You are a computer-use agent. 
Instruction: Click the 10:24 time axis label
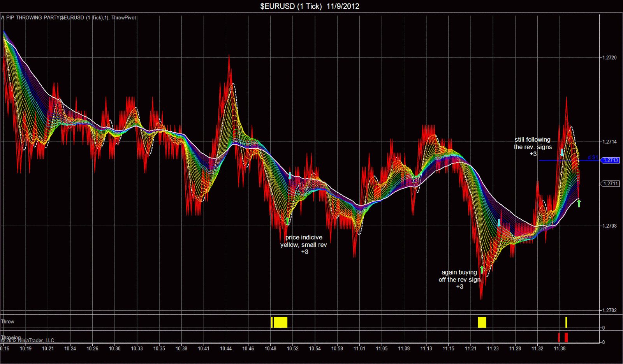(70, 348)
